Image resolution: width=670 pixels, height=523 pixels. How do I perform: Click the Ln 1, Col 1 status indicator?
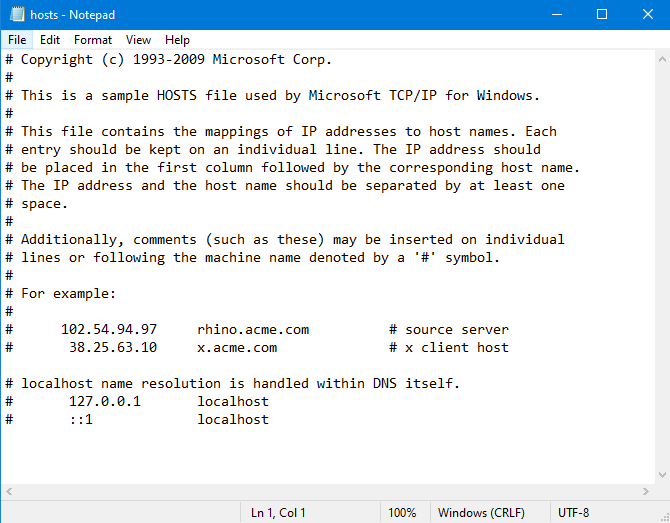click(x=281, y=513)
